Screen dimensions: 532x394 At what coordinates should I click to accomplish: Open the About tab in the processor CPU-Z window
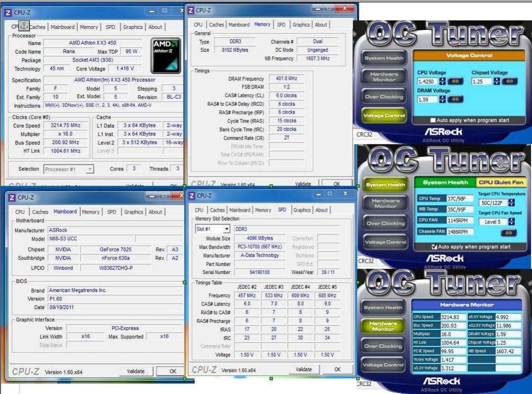coord(155,27)
